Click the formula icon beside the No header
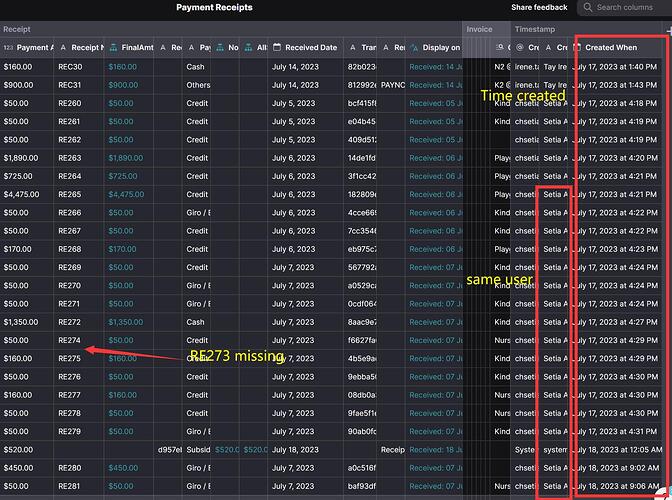Viewport: 672px width, 500px height. 220,48
